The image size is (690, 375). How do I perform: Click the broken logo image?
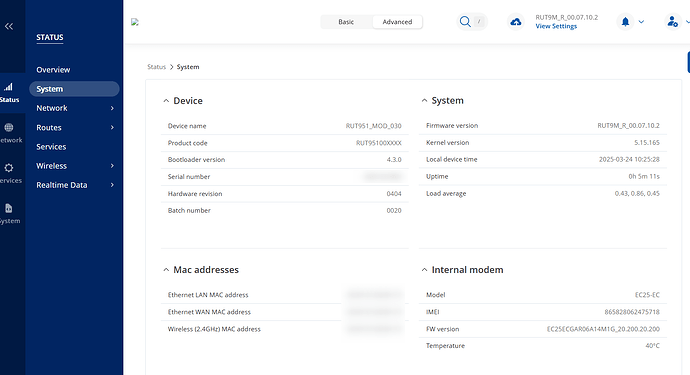click(135, 22)
